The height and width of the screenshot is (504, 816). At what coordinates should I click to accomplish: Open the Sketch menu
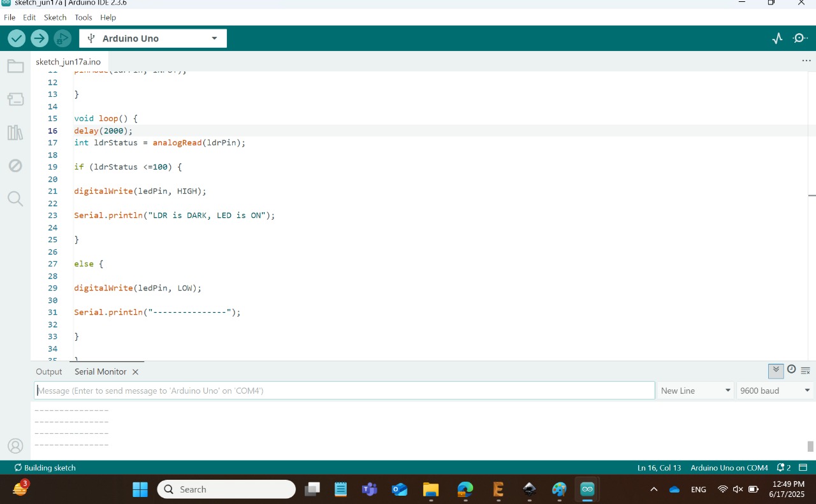[x=55, y=17]
